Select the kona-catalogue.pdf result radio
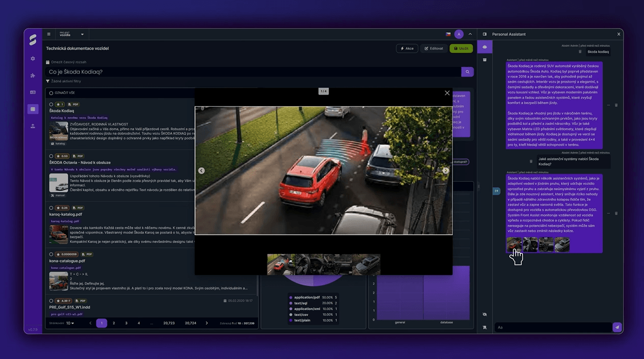Screen dimensions: 644x359 pos(51,254)
